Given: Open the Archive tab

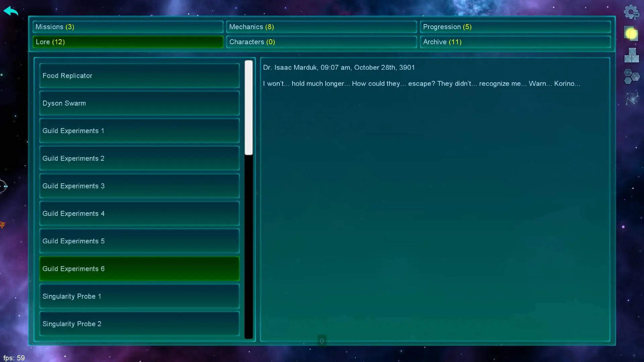Looking at the screenshot, I should point(515,42).
